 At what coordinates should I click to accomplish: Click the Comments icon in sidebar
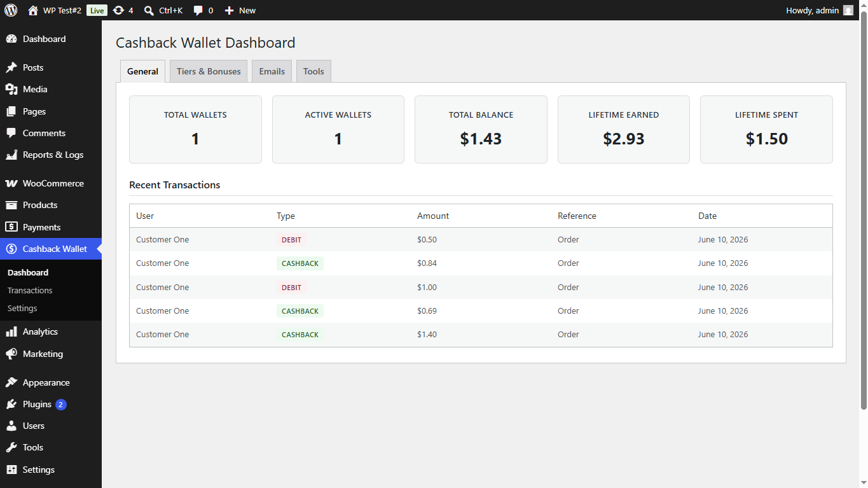click(11, 133)
